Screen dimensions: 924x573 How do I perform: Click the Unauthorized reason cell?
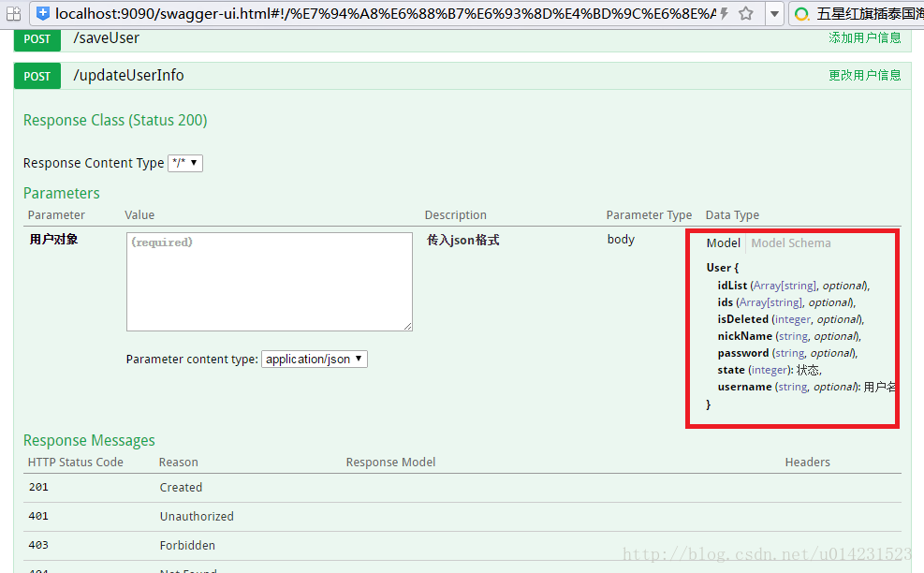click(197, 517)
